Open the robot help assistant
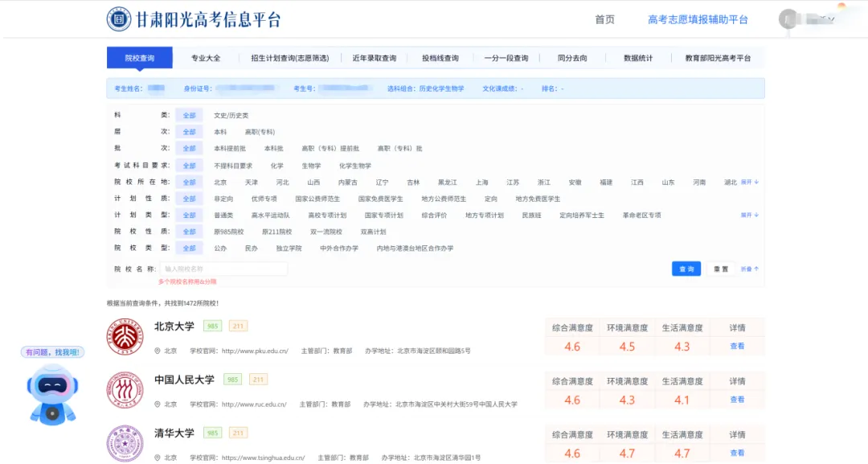The image size is (868, 464). [x=52, y=394]
